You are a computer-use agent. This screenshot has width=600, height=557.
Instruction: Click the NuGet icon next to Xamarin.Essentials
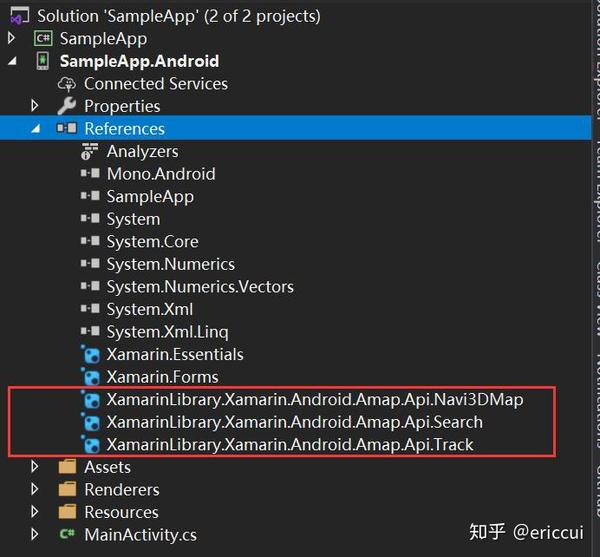pyautogui.click(x=91, y=354)
